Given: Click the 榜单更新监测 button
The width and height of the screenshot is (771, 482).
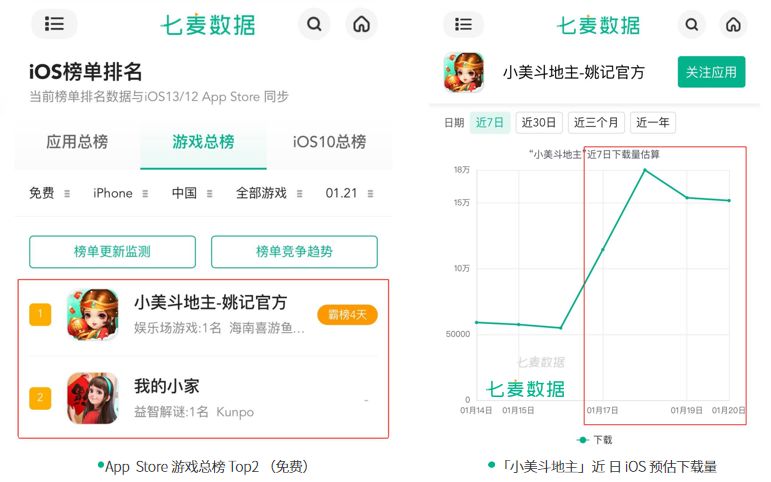Looking at the screenshot, I should [112, 252].
